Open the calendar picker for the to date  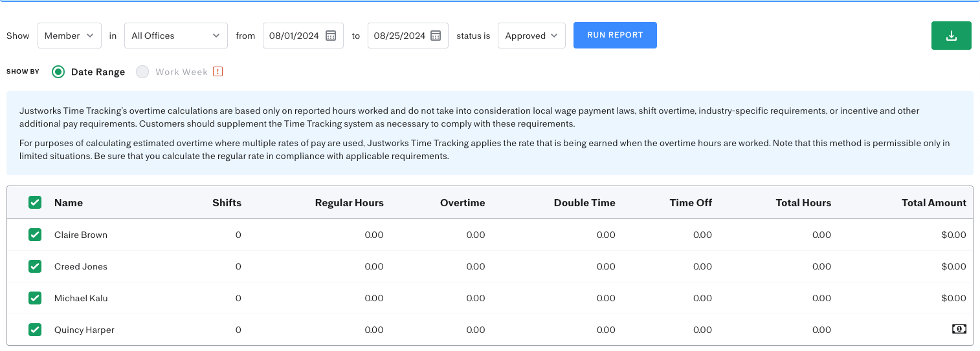click(436, 36)
